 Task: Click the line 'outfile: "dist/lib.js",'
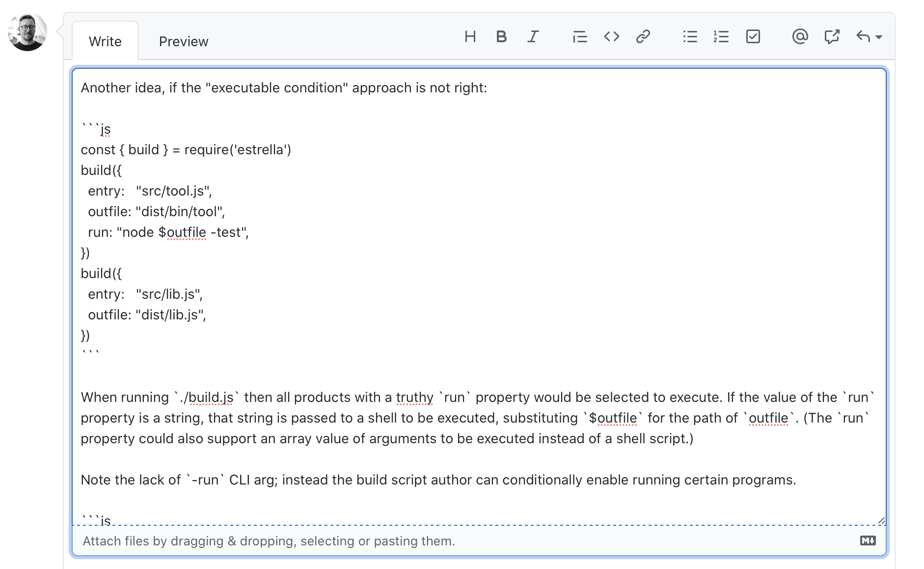pos(147,314)
